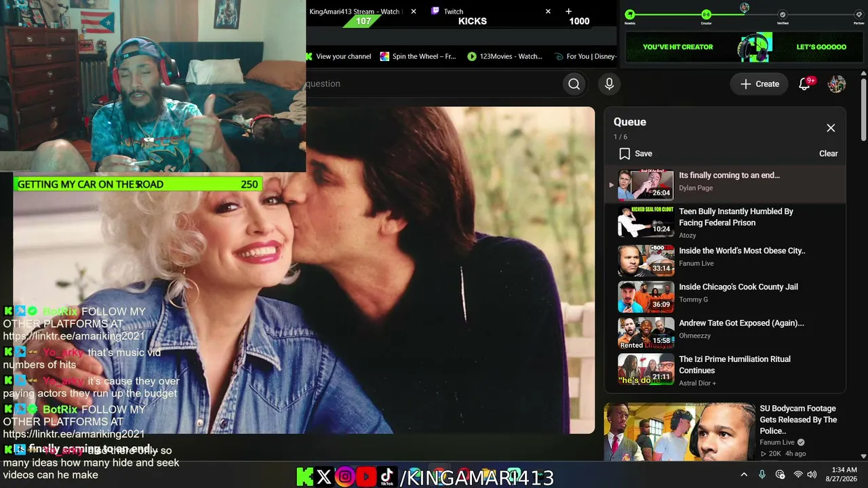Click the Verified milestone marker

coord(783,14)
